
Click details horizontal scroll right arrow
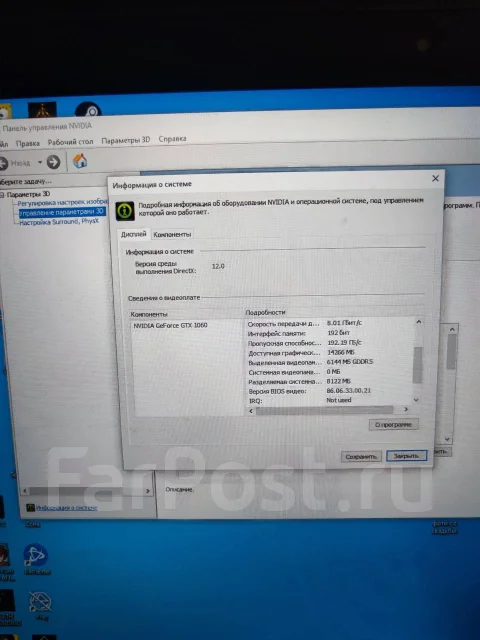(406, 409)
